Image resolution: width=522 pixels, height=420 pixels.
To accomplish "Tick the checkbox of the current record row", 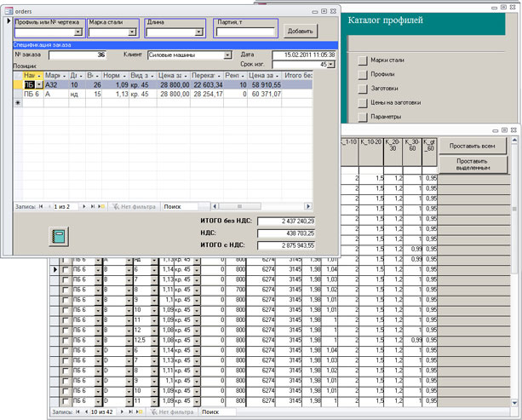I will 66,269.
